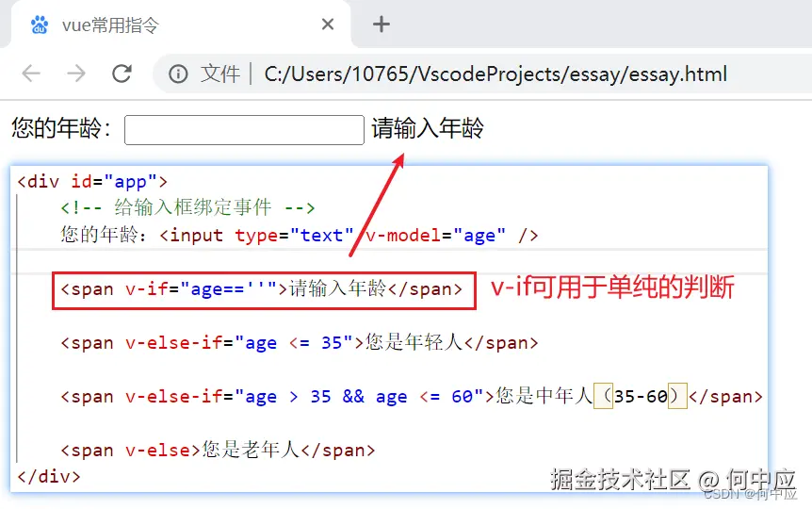Close the vue常用指令 tab
Viewport: 812px width, 509px height.
327,24
